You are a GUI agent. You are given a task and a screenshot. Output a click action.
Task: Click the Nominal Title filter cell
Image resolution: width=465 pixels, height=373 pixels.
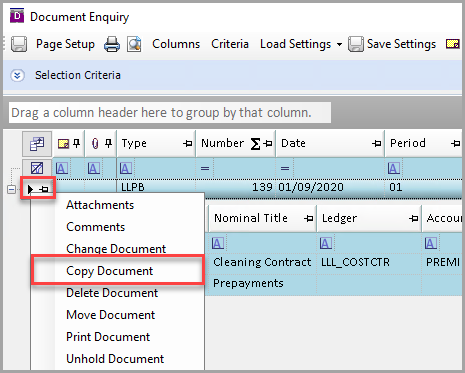pyautogui.click(x=263, y=243)
